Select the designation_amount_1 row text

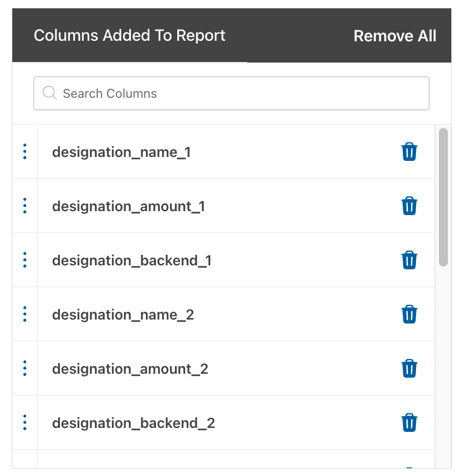click(129, 206)
